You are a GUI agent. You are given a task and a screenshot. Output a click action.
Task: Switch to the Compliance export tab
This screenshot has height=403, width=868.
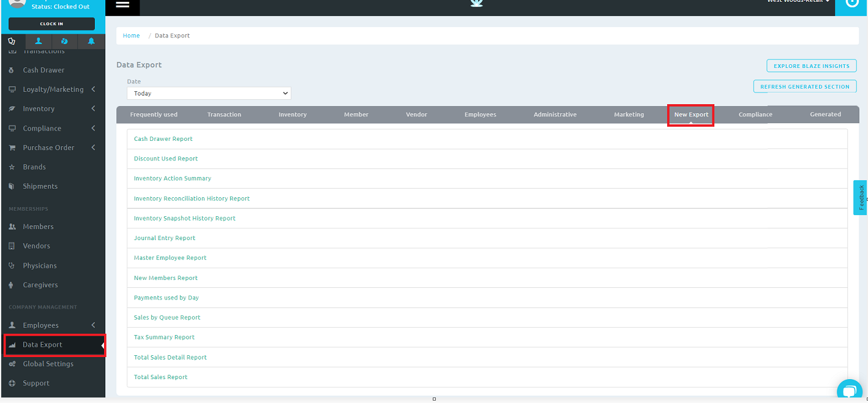pyautogui.click(x=755, y=115)
